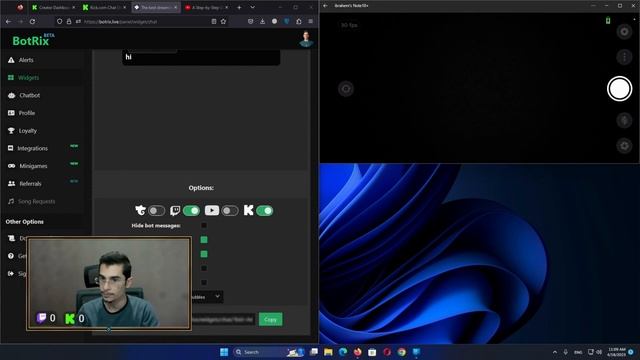Viewport: 640px width, 360px height.
Task: Toggle the Trovo chat switch
Action: pyautogui.click(x=156, y=211)
